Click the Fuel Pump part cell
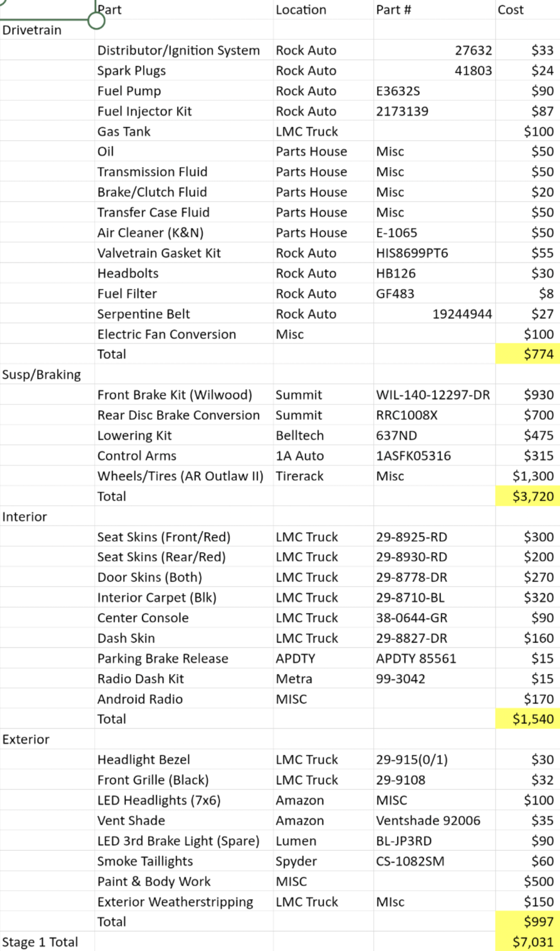 tap(129, 91)
